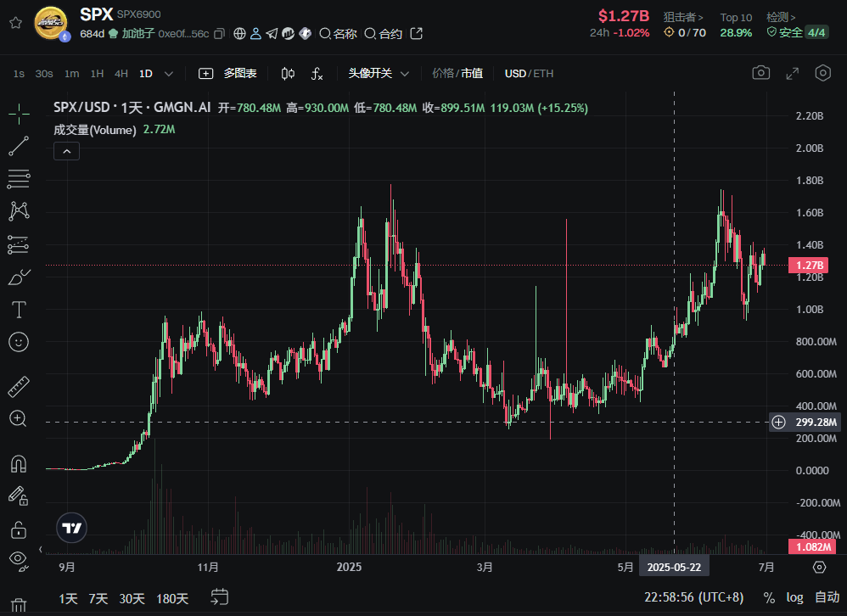Open the candlestick chart type selector
The width and height of the screenshot is (847, 616).
tap(288, 74)
